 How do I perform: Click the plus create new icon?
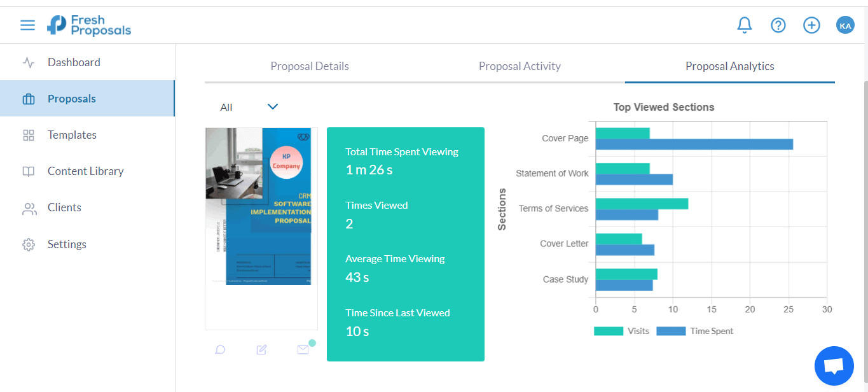(811, 25)
